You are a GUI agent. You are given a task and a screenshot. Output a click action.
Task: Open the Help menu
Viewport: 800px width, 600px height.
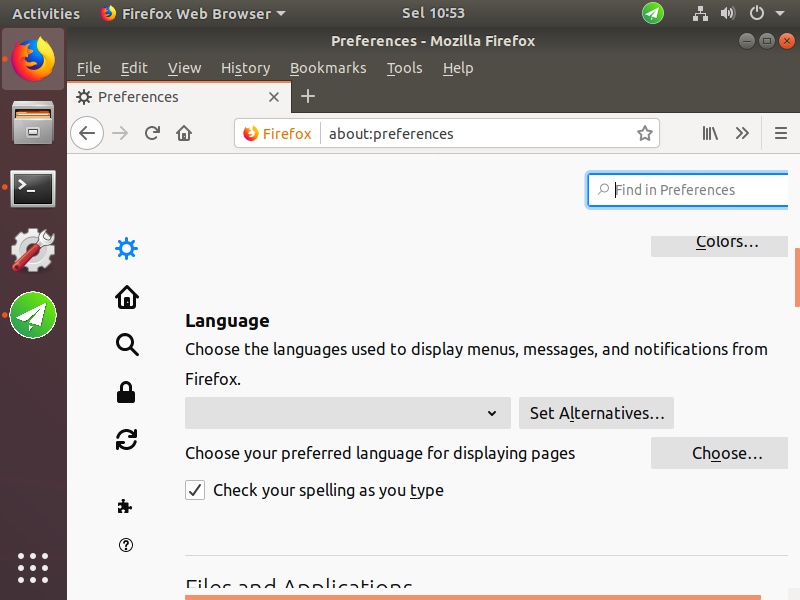458,68
